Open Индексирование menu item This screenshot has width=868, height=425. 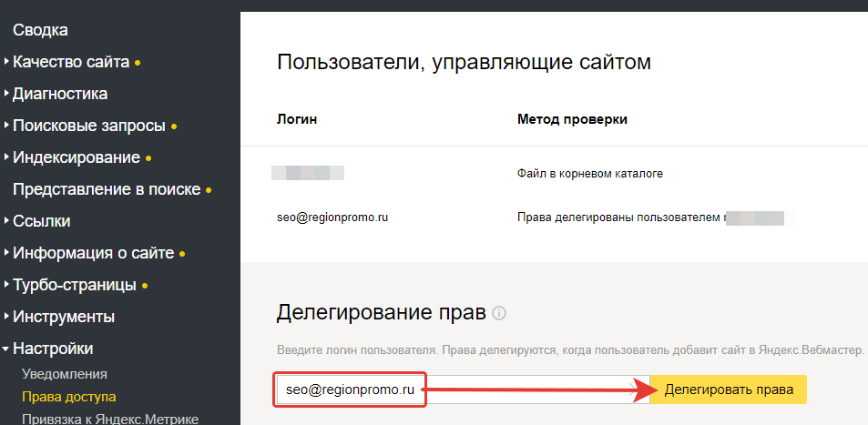point(77,157)
